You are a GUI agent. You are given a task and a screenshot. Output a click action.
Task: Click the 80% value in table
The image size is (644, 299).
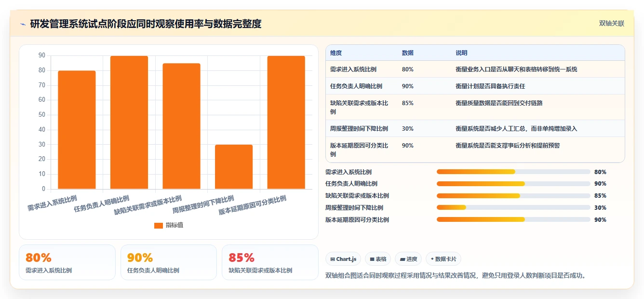click(x=407, y=69)
